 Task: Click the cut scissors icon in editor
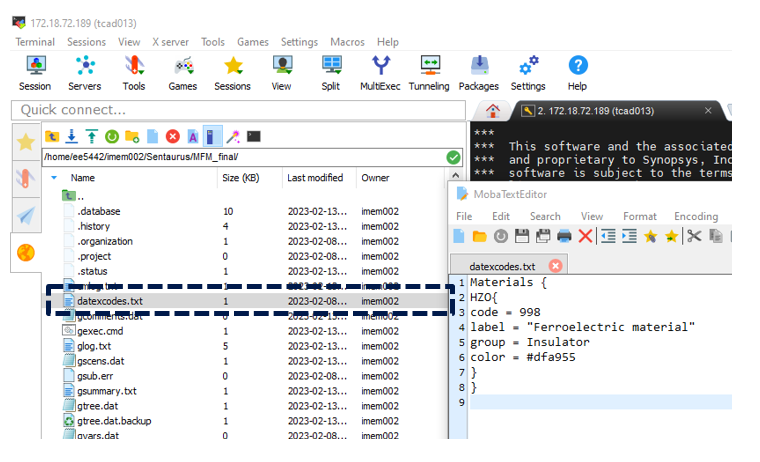[x=695, y=236]
